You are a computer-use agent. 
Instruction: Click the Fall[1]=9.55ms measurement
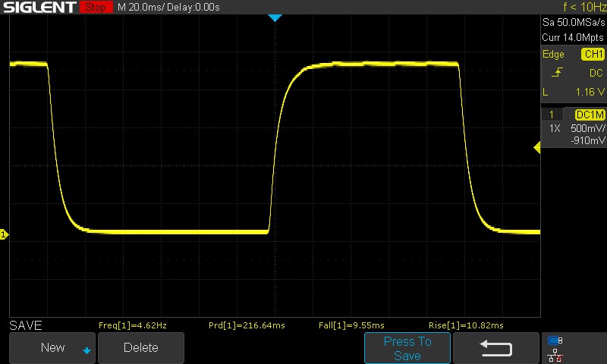351,325
